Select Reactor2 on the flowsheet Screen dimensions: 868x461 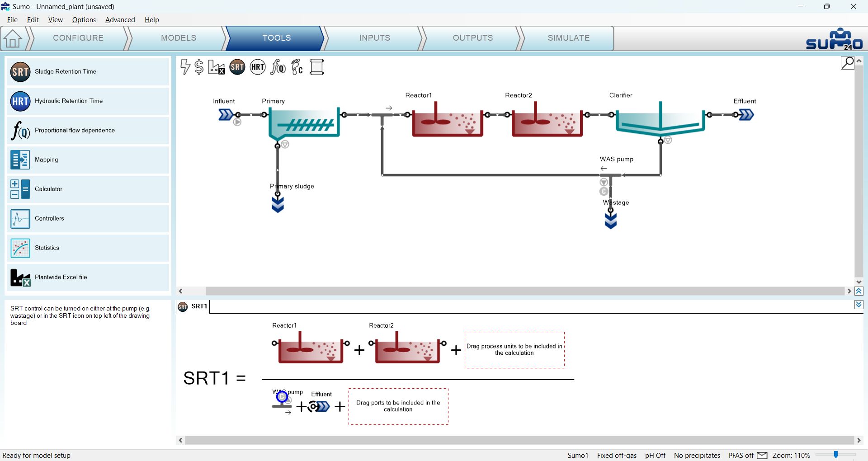pyautogui.click(x=547, y=119)
